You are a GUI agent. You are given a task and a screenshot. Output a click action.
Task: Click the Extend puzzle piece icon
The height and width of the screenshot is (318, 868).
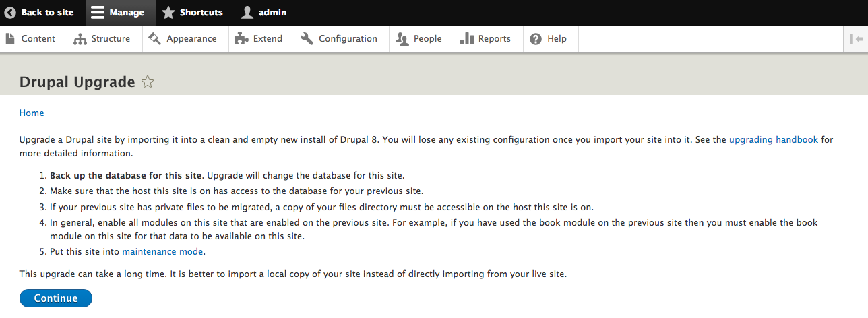[241, 39]
